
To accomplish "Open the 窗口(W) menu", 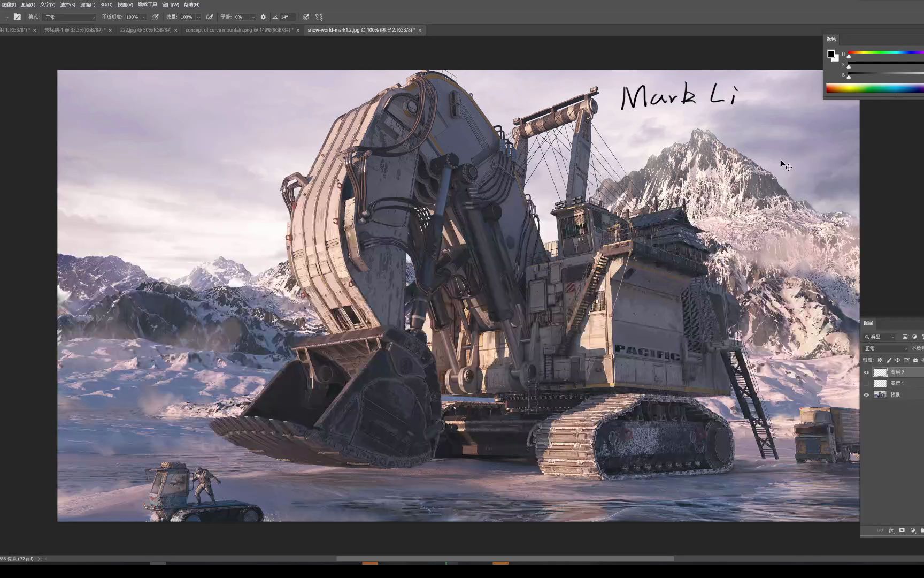I will 171,5.
